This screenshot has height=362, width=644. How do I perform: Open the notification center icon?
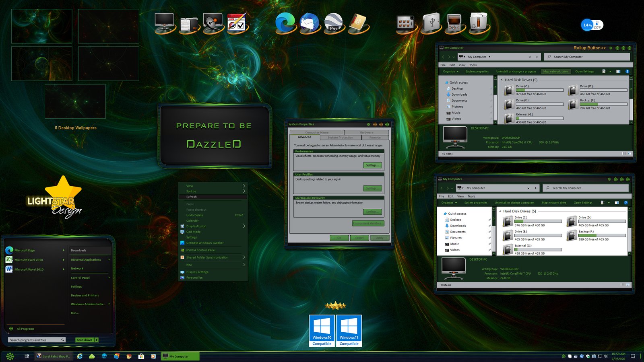(633, 356)
